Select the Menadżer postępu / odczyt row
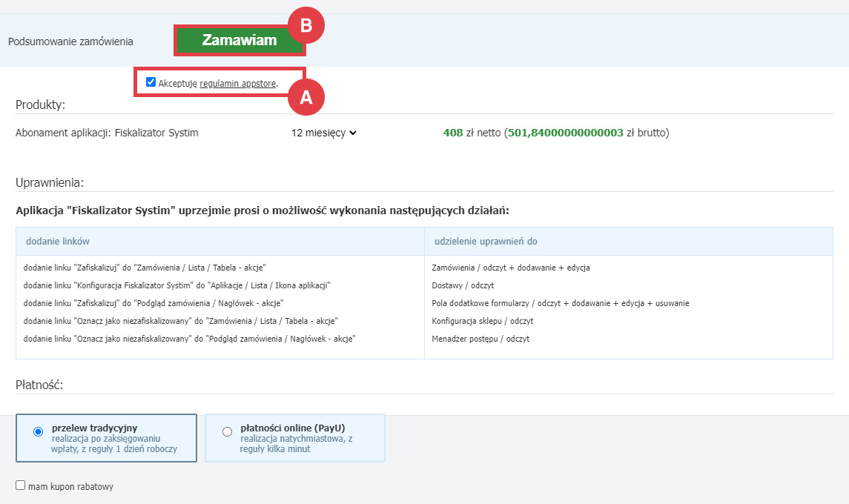The image size is (849, 504). click(480, 339)
